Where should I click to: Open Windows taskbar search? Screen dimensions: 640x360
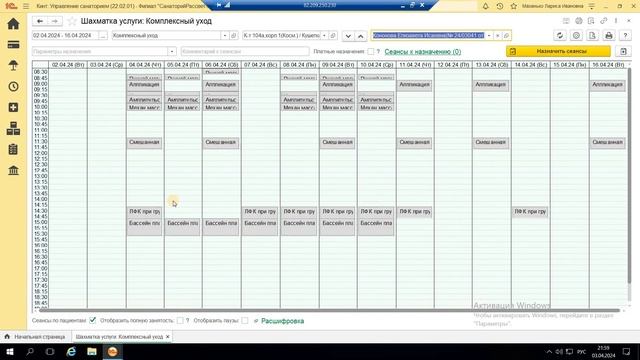pyautogui.click(x=30, y=351)
